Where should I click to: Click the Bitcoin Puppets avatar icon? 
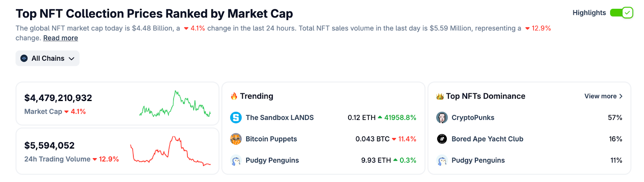point(236,139)
